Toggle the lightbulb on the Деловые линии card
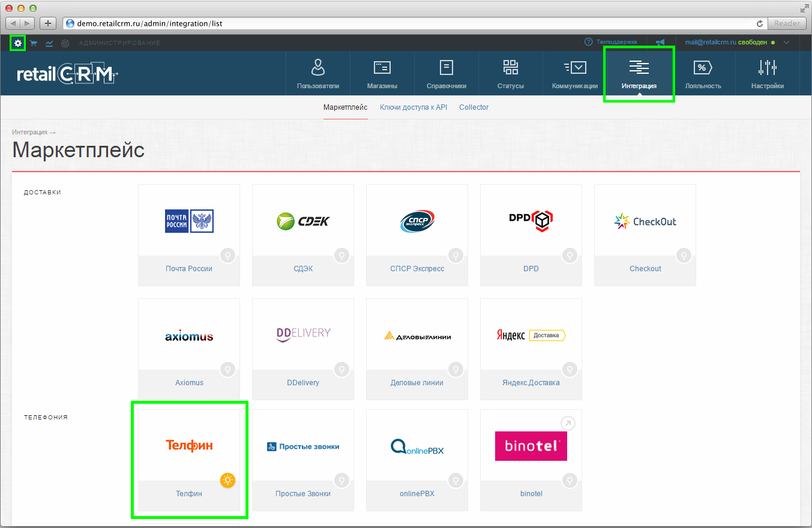 click(456, 369)
